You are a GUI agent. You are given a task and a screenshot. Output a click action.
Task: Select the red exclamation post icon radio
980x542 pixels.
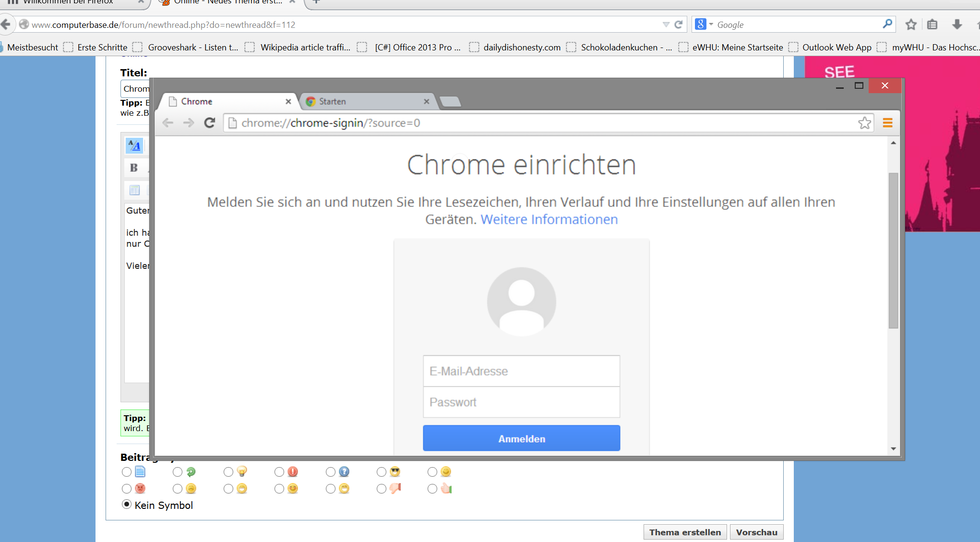[279, 472]
